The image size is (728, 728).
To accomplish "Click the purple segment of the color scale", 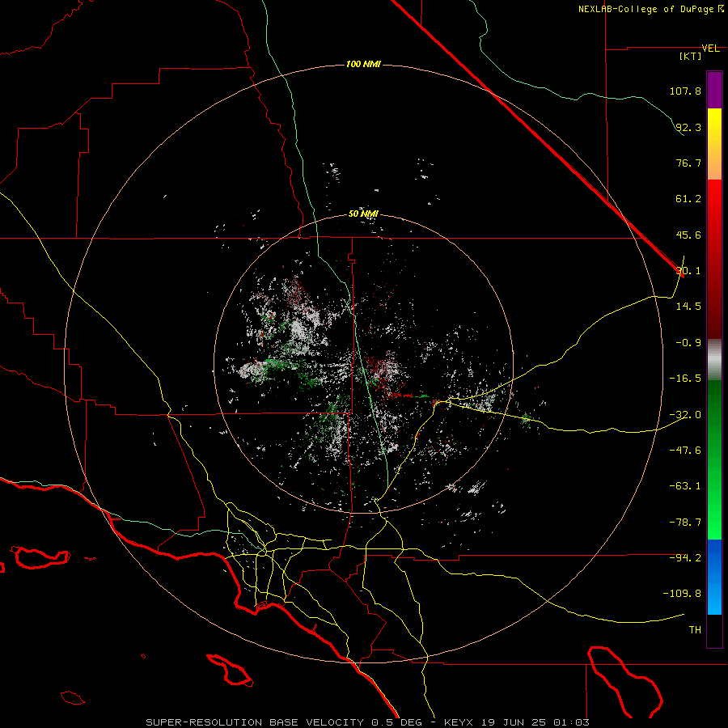I will pos(714,91).
